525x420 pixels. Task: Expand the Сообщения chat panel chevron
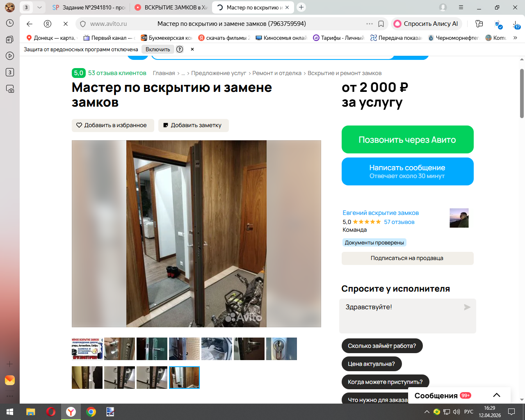(x=497, y=395)
